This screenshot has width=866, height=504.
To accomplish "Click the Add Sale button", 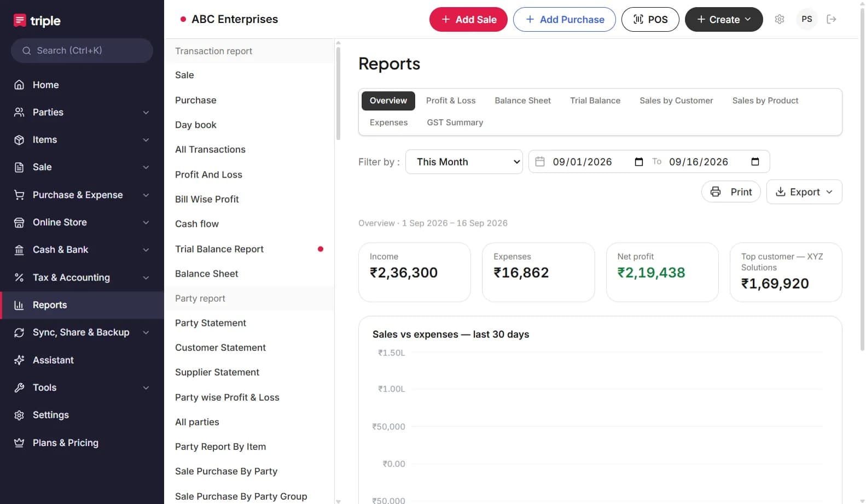I will pos(468,19).
